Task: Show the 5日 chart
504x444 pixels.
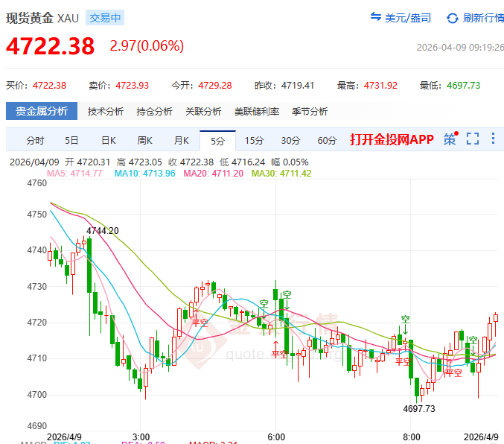Action: [71, 141]
